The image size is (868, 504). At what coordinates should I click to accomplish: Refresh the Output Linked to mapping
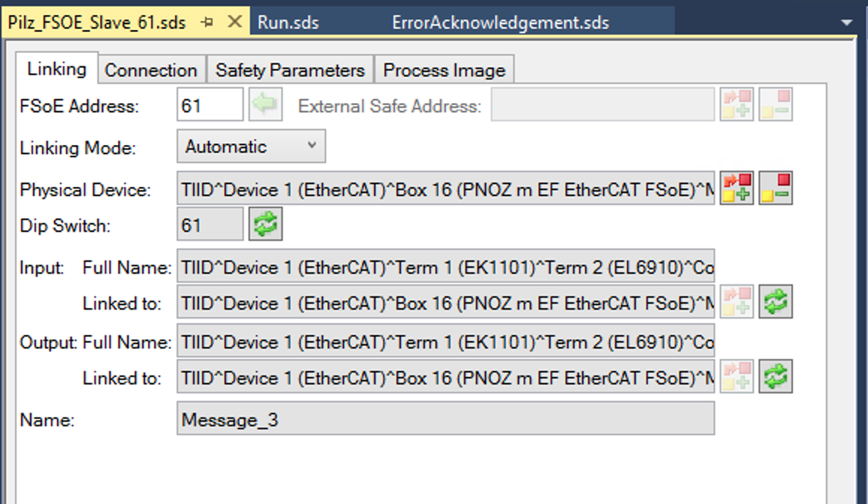click(775, 376)
